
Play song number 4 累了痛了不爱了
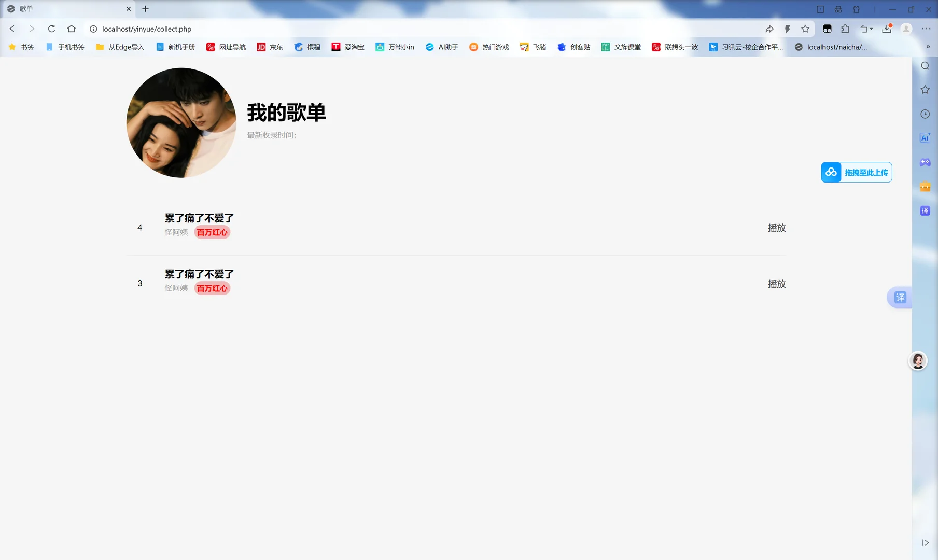[x=776, y=228]
